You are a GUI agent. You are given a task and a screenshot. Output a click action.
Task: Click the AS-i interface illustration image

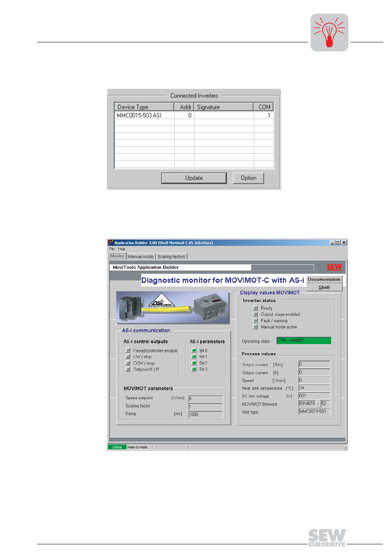[173, 308]
